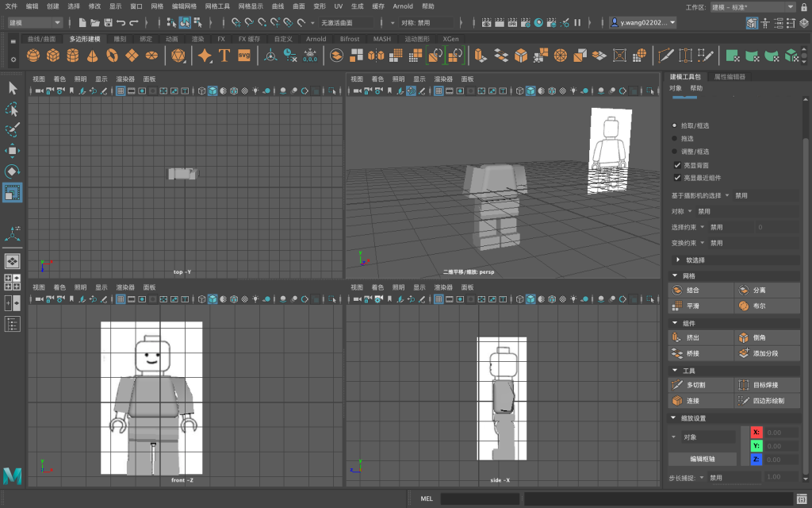Image resolution: width=812 pixels, height=508 pixels.
Task: Toggle the green Y axis scale constraint
Action: coord(756,446)
